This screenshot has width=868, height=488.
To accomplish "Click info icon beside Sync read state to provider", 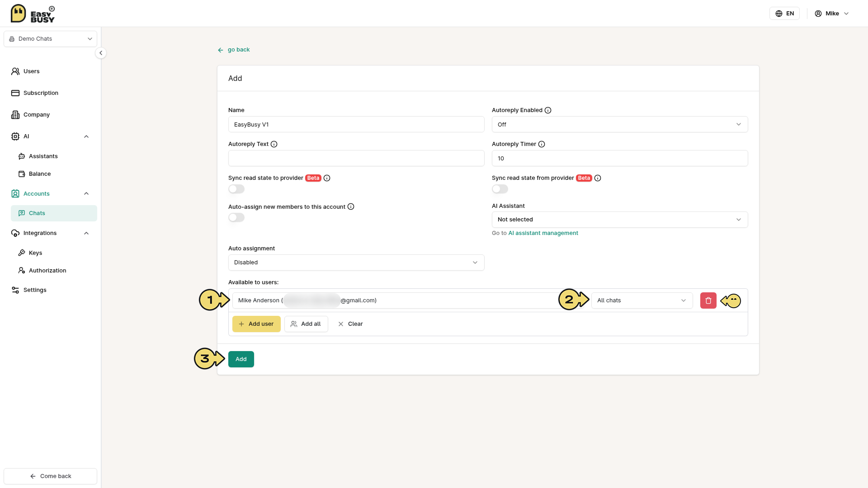I will tap(327, 178).
